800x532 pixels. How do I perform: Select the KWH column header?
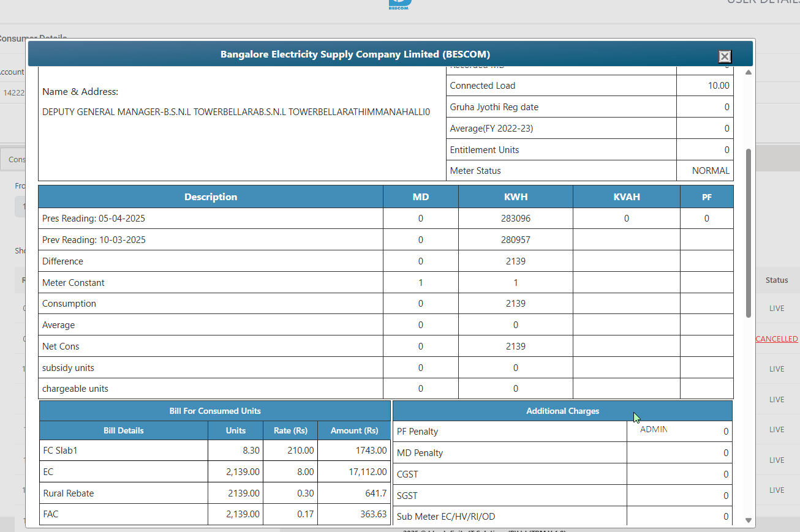[516, 197]
